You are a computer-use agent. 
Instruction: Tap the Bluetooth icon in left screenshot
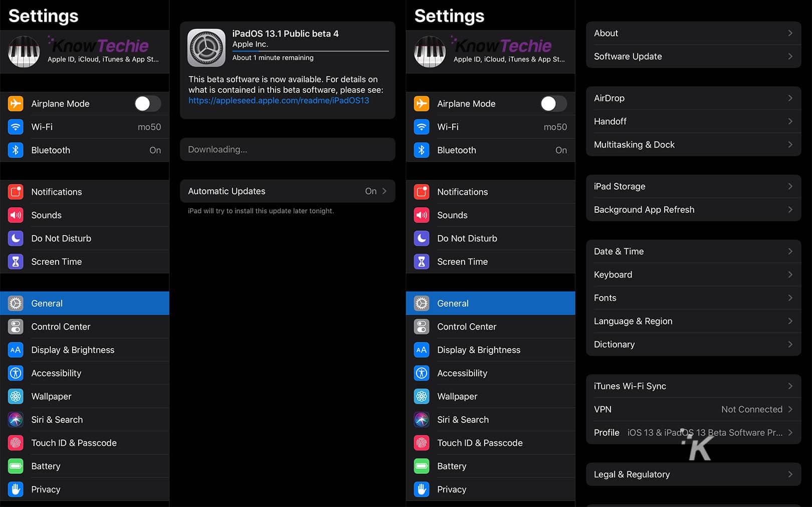pos(16,150)
